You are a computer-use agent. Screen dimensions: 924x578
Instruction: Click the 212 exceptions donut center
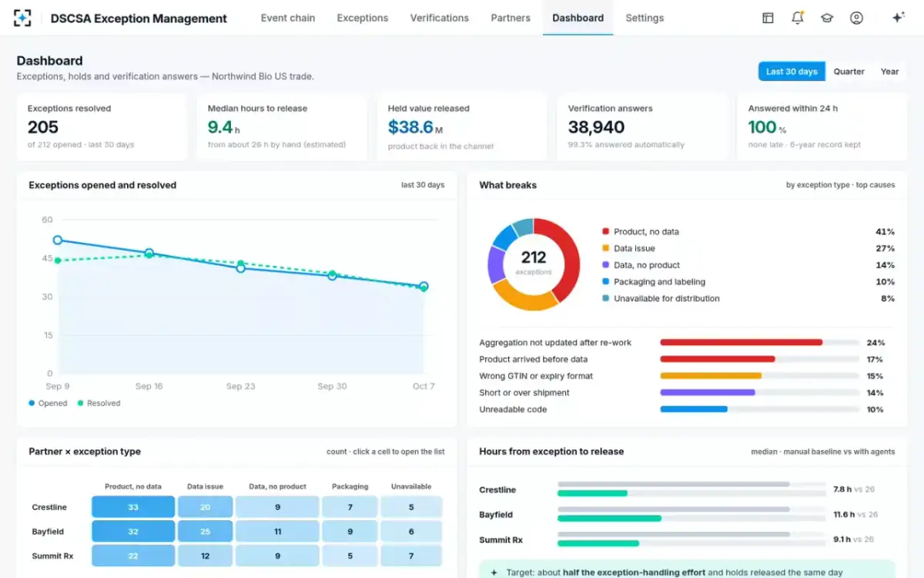tap(534, 262)
